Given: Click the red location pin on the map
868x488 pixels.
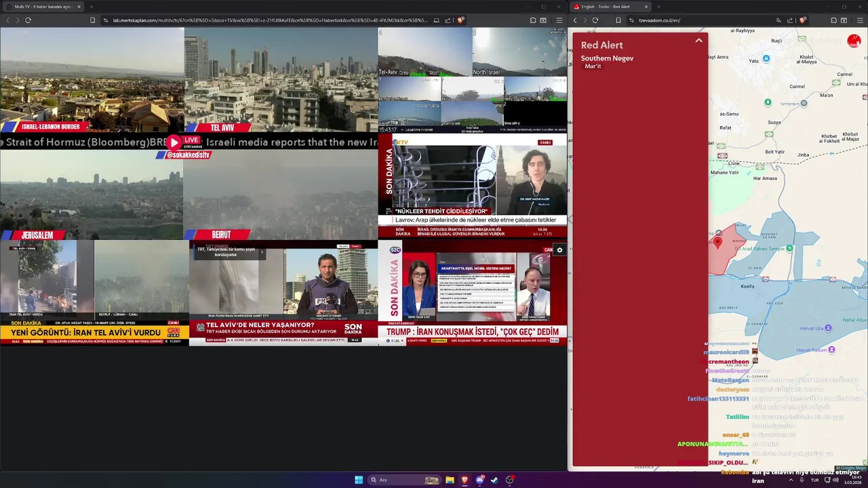Looking at the screenshot, I should 718,241.
